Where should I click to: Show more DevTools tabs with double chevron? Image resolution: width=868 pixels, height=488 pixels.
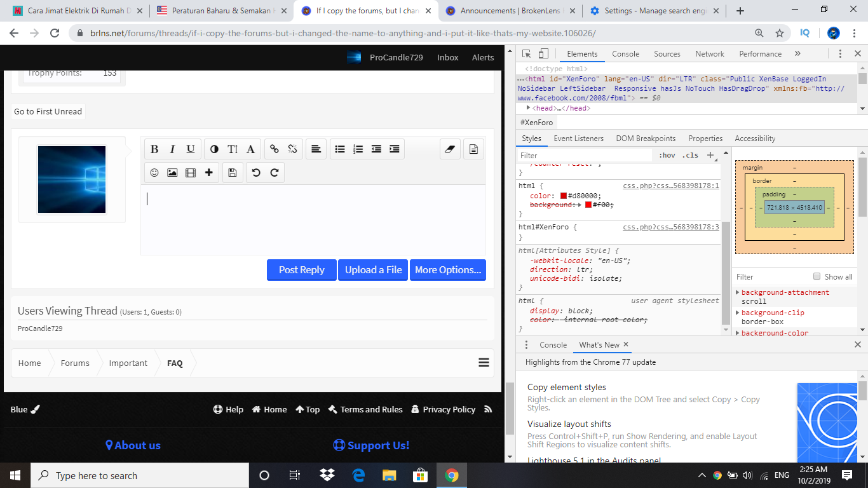797,54
